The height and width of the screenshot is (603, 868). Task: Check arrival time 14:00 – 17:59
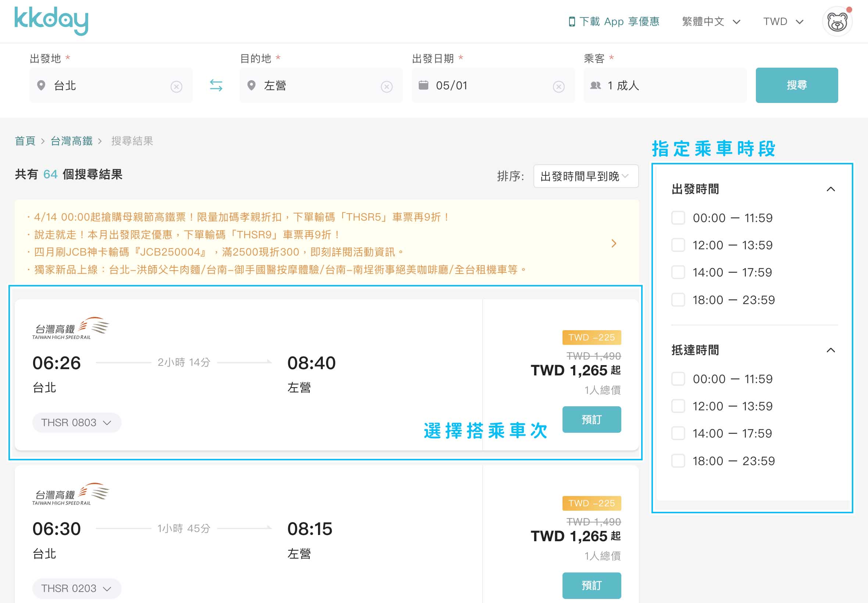point(678,433)
